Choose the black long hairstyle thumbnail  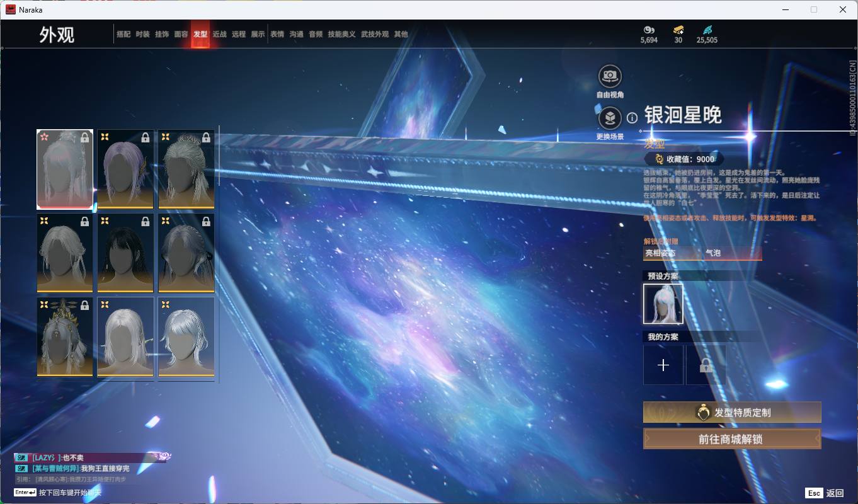pos(125,253)
